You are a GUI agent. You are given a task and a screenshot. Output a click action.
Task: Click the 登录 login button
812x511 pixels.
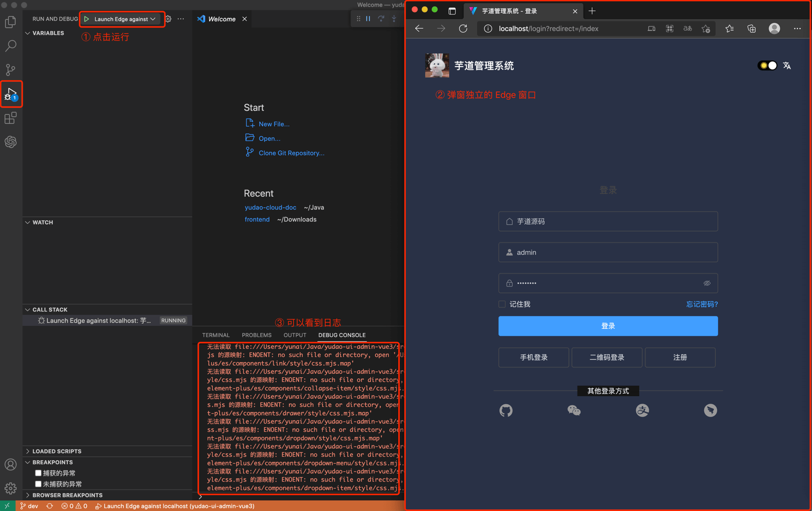point(608,326)
